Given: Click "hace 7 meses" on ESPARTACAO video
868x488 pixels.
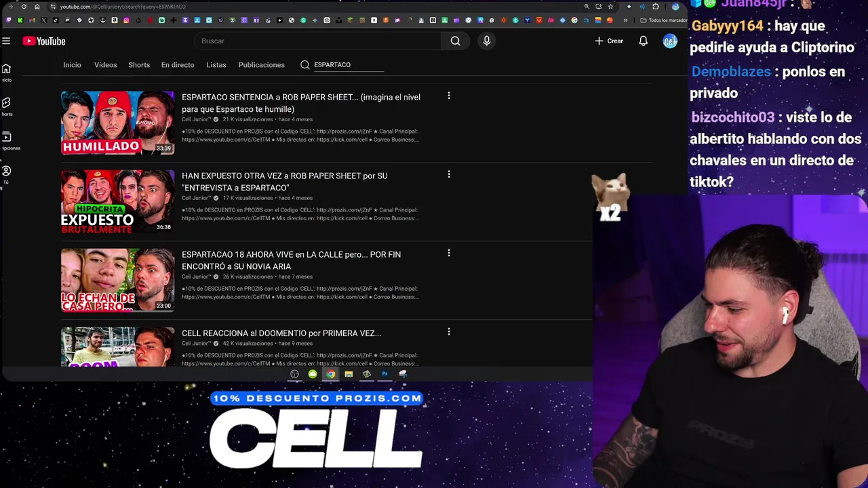Looking at the screenshot, I should coord(296,277).
